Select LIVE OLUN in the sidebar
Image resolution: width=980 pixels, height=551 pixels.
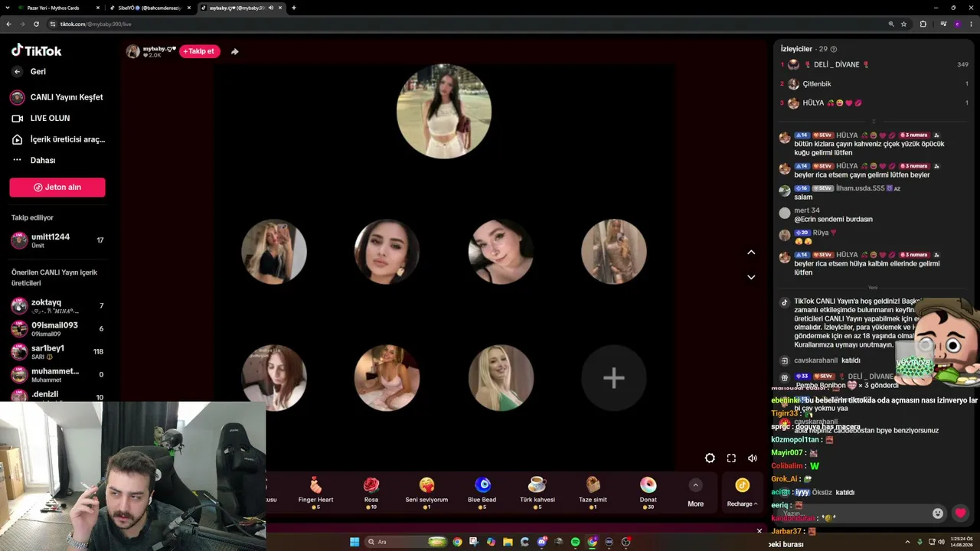pos(41,118)
